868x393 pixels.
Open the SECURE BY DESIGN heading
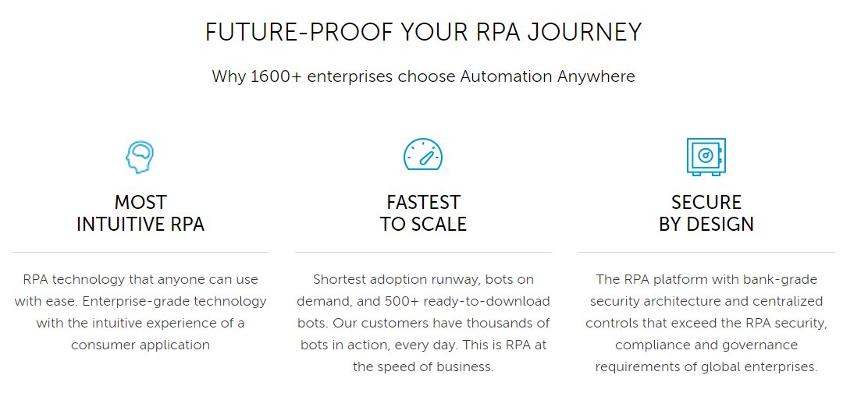(706, 214)
